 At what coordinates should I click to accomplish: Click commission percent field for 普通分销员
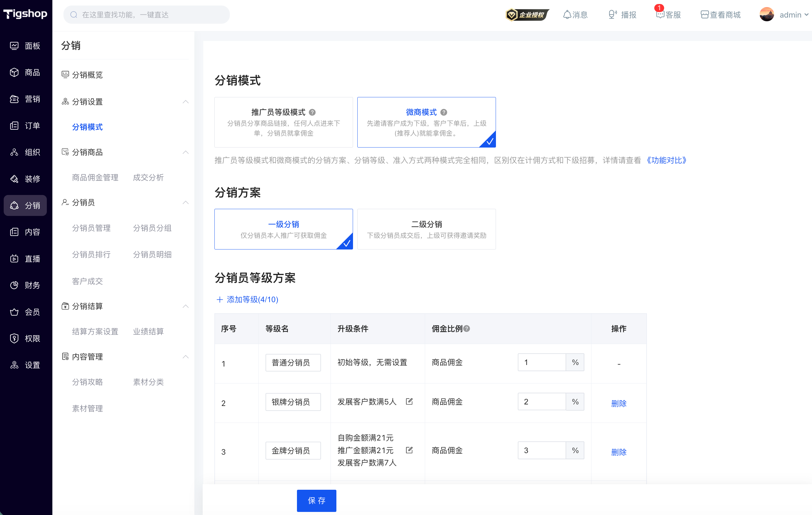(x=542, y=362)
